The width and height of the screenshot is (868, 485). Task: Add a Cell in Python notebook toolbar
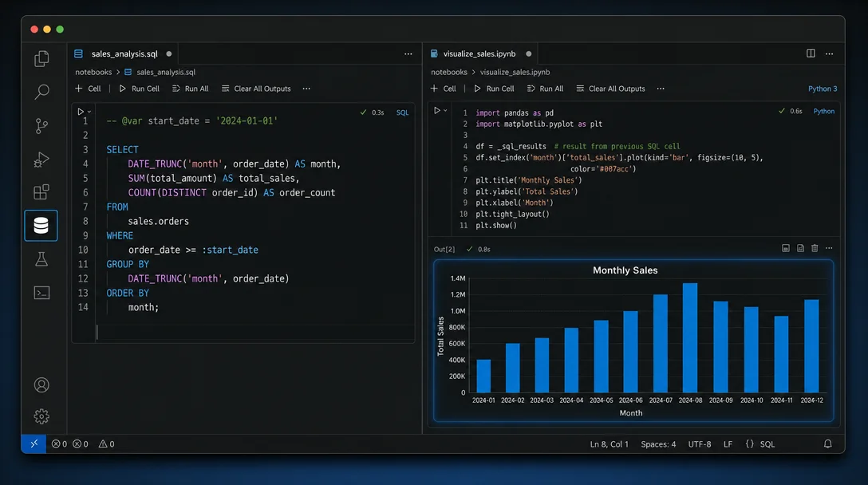click(444, 89)
